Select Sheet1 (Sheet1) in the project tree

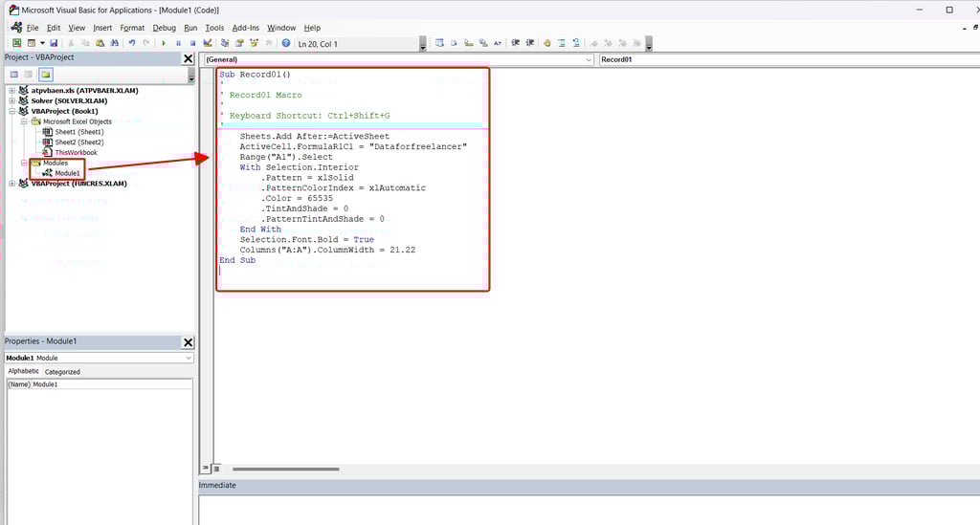[x=78, y=132]
